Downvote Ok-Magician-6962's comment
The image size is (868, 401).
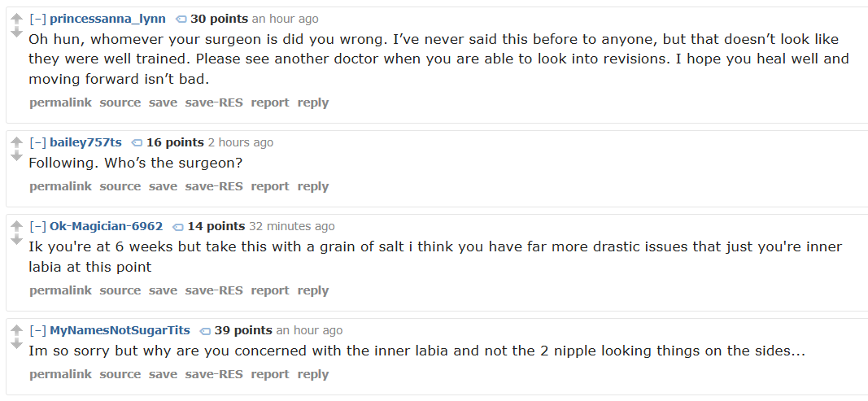15,240
